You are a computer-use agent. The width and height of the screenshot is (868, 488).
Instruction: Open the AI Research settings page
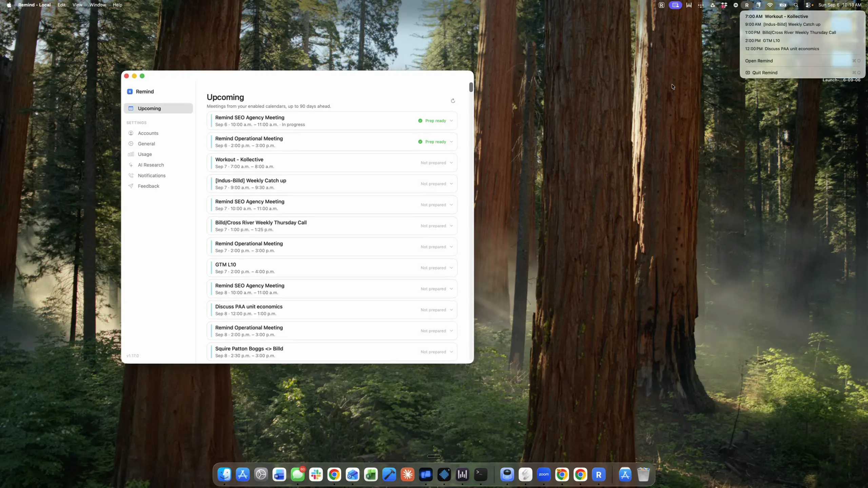coord(158,165)
